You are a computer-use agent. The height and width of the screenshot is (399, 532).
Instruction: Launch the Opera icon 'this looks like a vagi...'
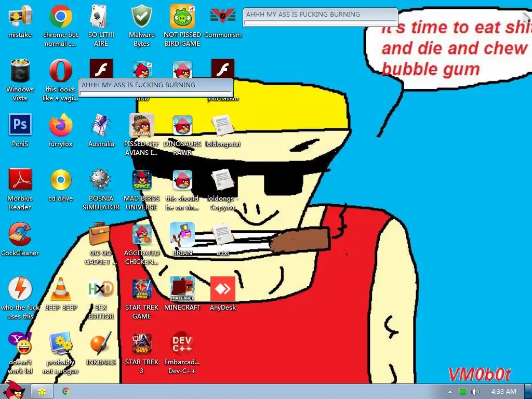pyautogui.click(x=60, y=71)
